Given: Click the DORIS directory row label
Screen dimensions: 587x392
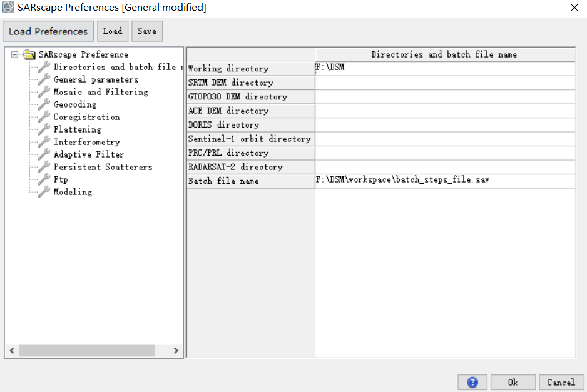Looking at the screenshot, I should pos(251,125).
